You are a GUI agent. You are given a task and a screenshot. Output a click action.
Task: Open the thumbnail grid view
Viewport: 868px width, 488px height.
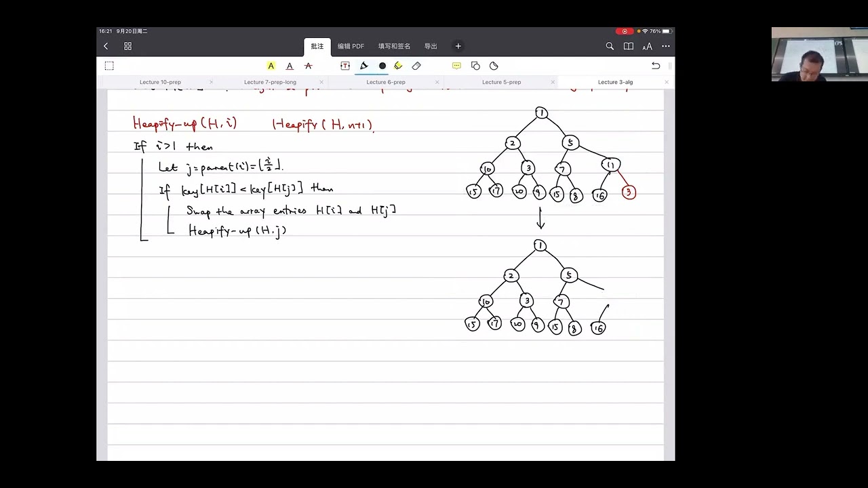click(127, 46)
